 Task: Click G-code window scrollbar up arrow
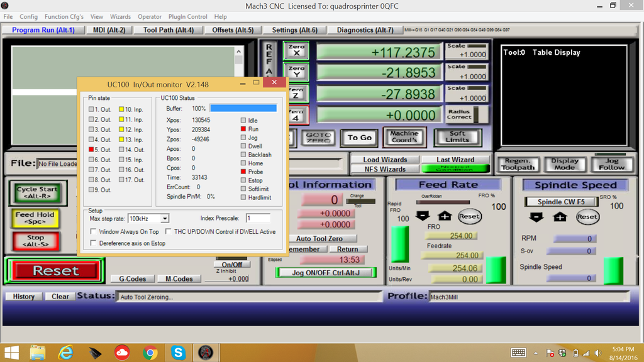click(x=238, y=52)
